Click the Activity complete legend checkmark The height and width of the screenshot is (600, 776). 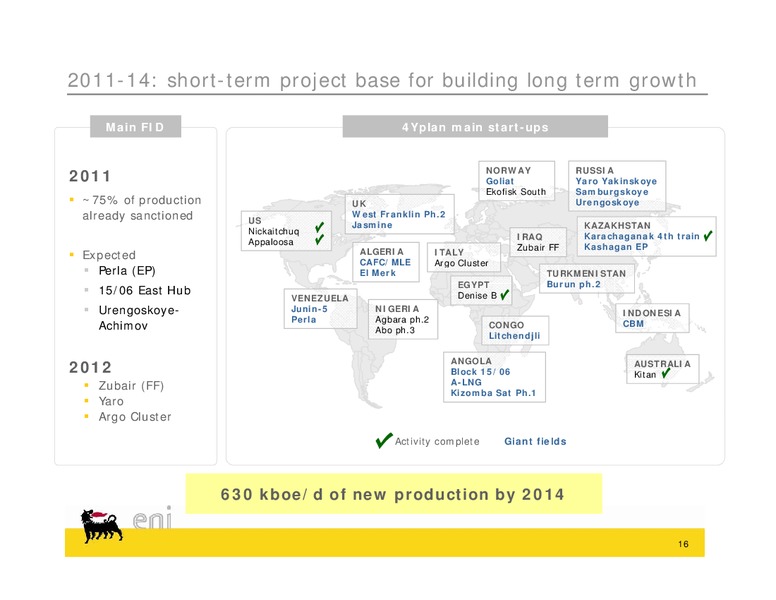384,440
